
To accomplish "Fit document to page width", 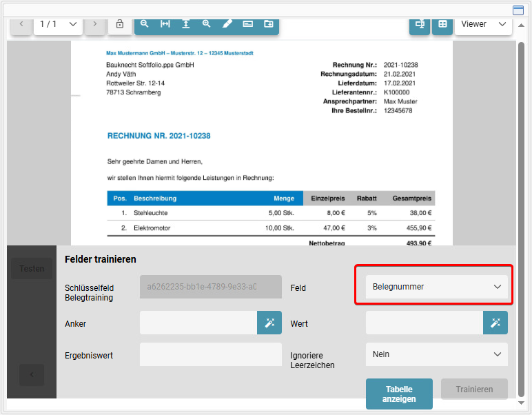I will click(x=165, y=24).
